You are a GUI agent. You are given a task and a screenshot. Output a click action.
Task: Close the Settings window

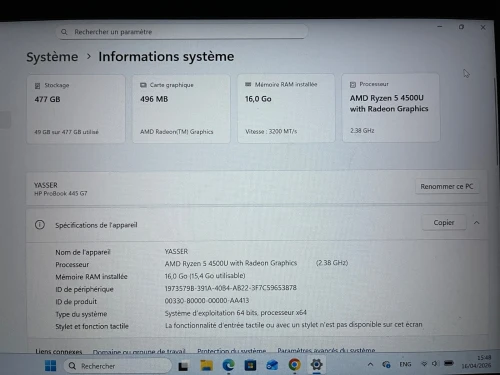(483, 27)
